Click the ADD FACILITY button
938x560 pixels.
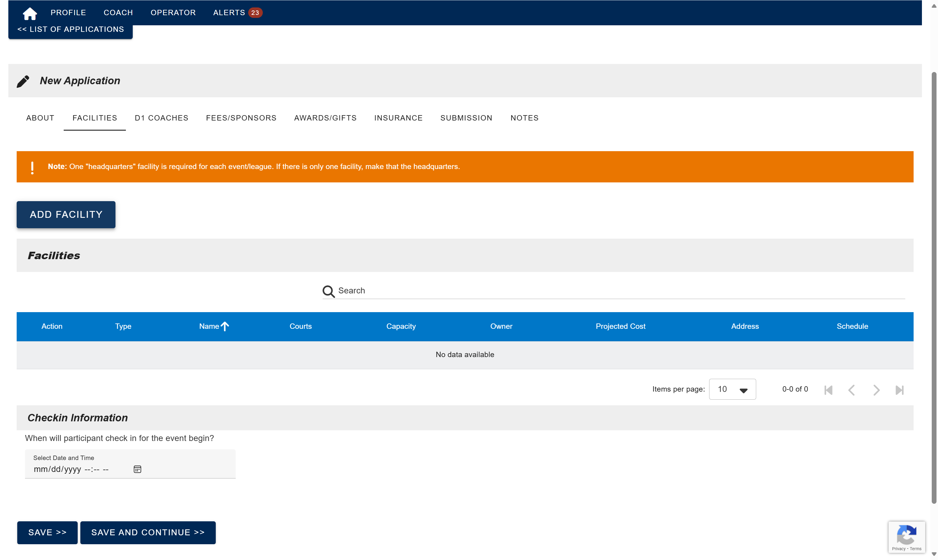66,214
